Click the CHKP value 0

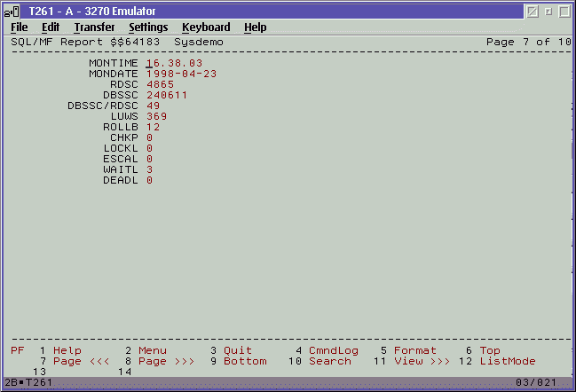tap(149, 137)
